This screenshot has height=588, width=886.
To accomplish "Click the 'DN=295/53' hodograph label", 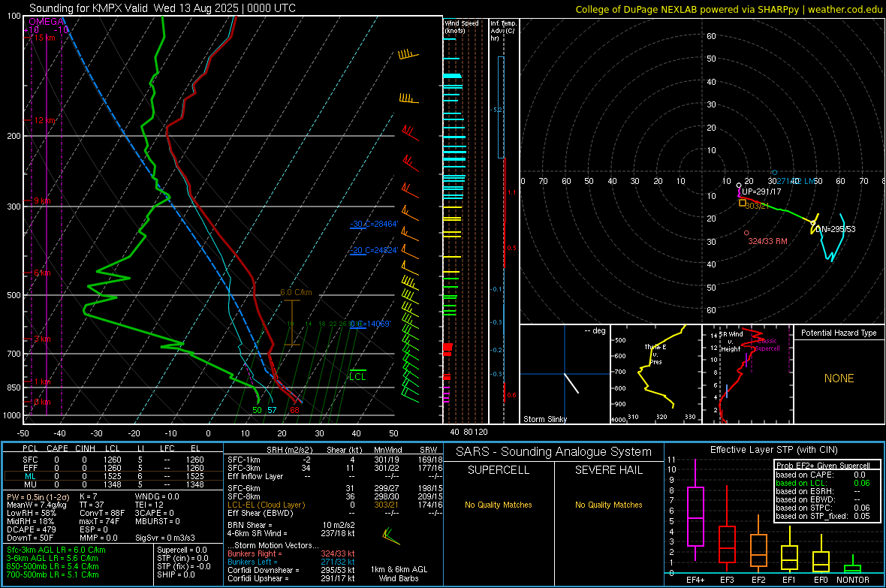I will point(835,229).
